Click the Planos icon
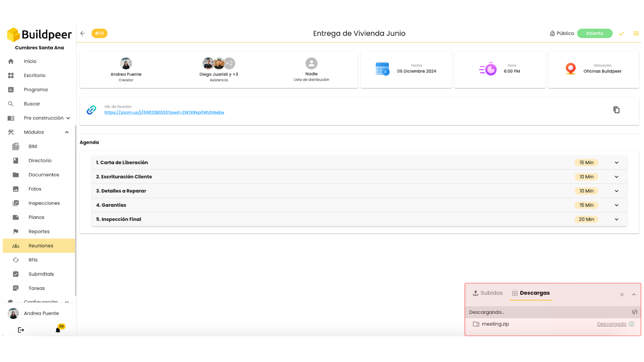644x362 pixels. pyautogui.click(x=16, y=217)
